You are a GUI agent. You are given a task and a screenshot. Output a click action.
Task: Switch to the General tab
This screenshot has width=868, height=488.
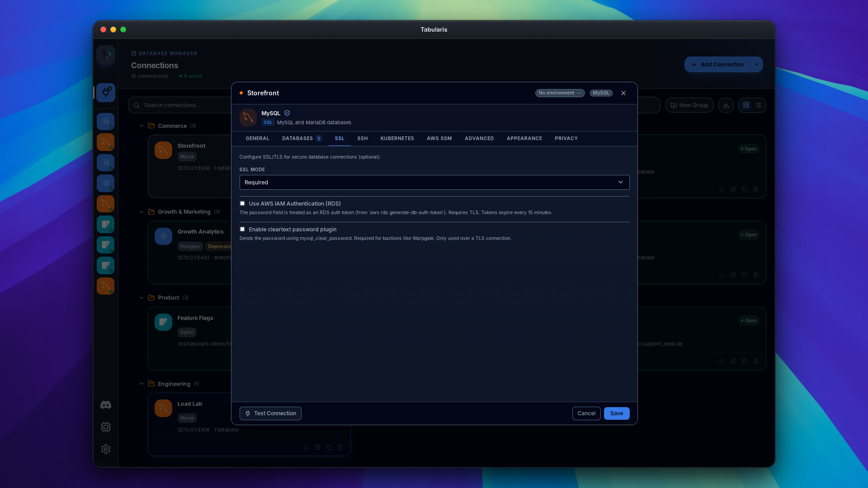pyautogui.click(x=257, y=139)
